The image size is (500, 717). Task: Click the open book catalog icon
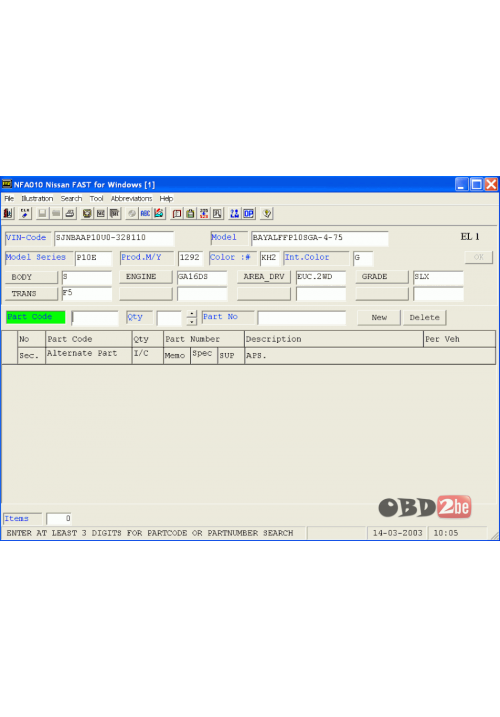pyautogui.click(x=177, y=214)
